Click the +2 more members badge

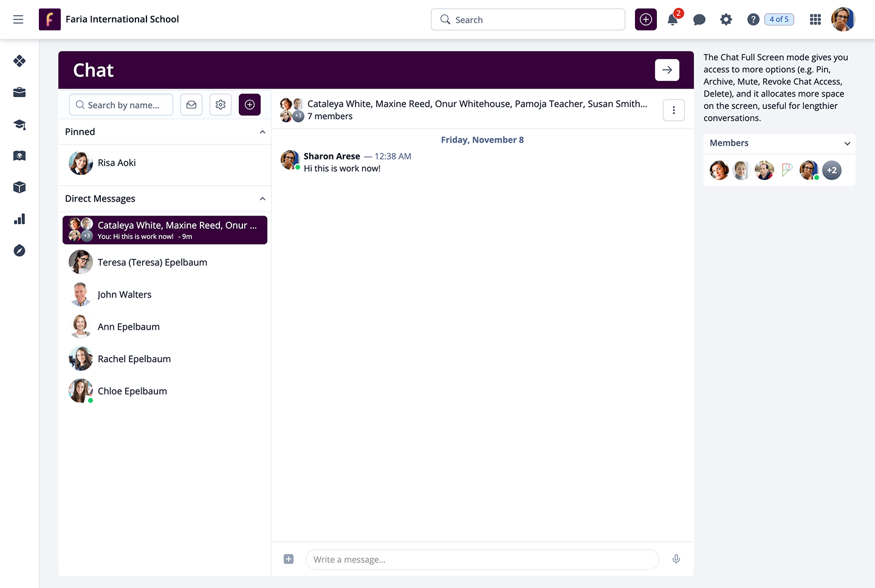pyautogui.click(x=832, y=171)
